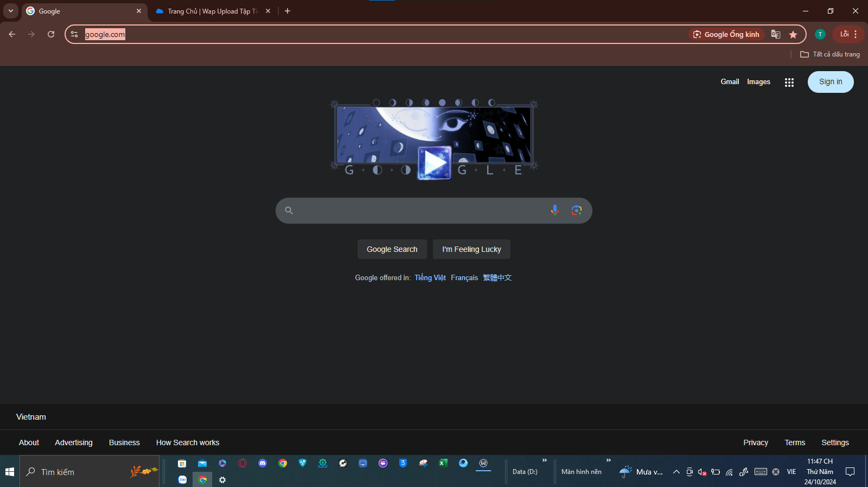
Task: Open a new browser tab
Action: [x=288, y=11]
